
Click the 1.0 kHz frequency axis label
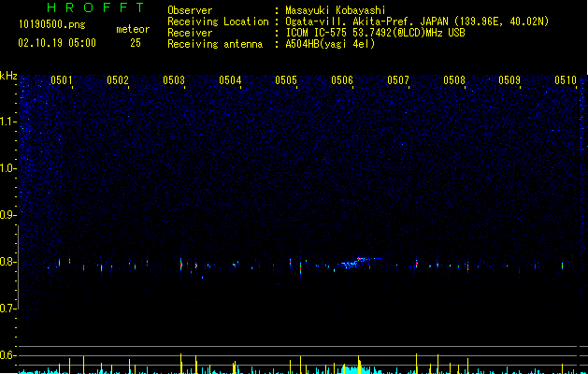click(8, 168)
